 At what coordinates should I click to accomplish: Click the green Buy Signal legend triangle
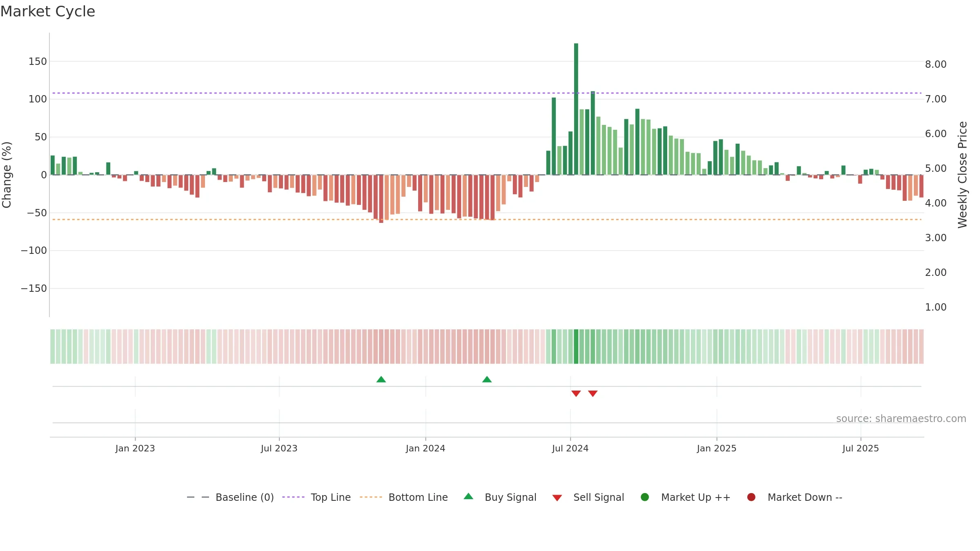point(468,496)
